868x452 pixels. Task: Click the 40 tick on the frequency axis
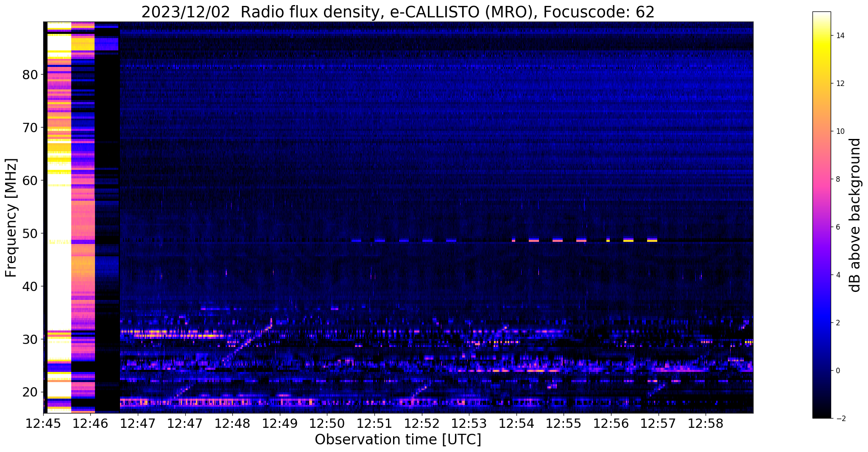pyautogui.click(x=31, y=286)
